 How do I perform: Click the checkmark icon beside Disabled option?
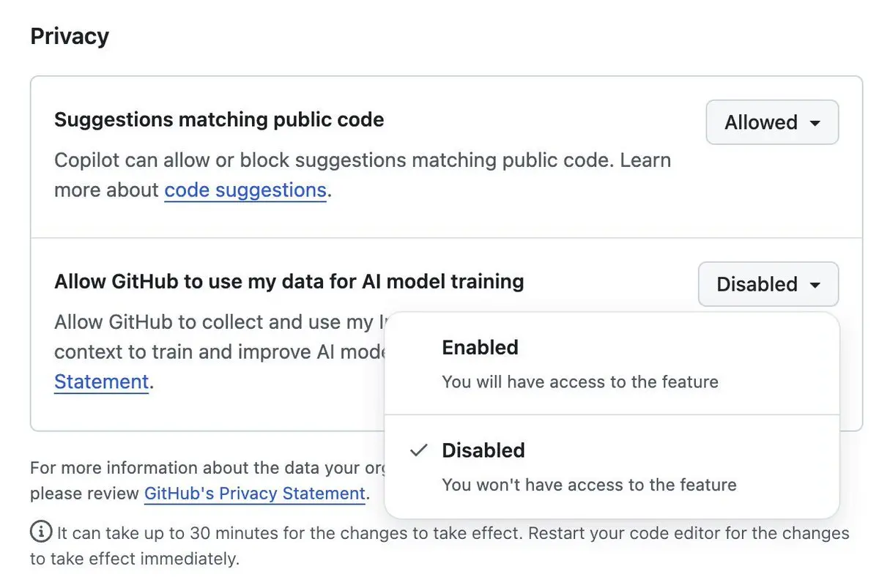click(418, 450)
